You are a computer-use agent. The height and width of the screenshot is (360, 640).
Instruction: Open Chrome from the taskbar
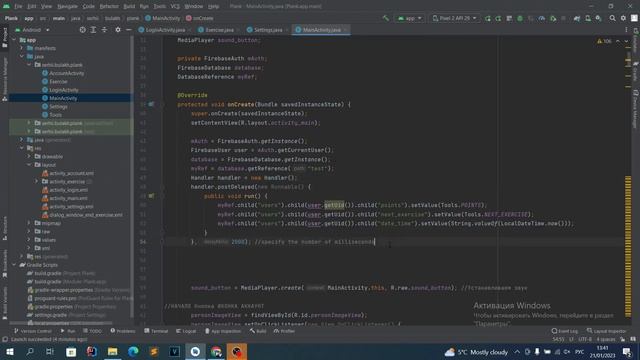[x=216, y=352]
